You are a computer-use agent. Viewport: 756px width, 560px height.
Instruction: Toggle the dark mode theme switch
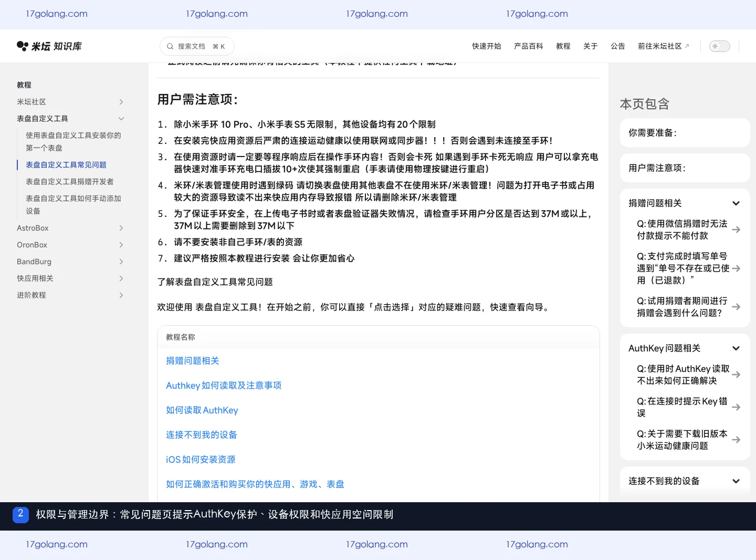pos(719,46)
